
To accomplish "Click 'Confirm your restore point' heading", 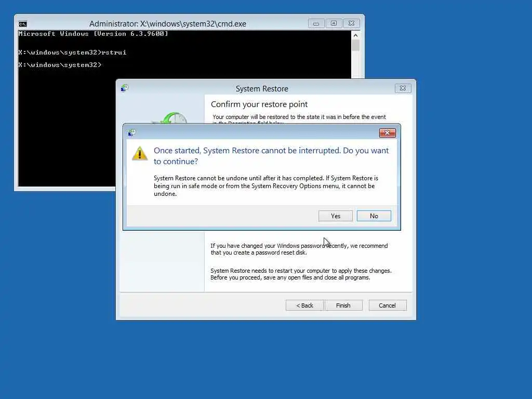I will tap(259, 104).
